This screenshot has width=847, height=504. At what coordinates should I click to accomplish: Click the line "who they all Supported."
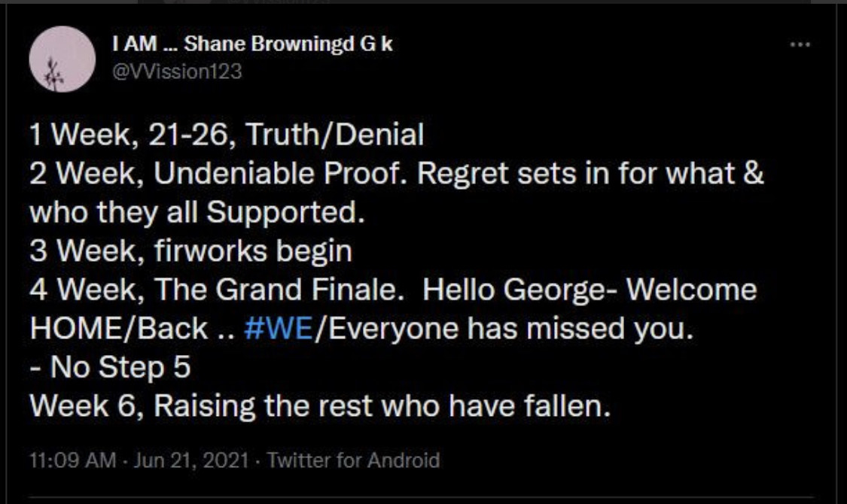[x=196, y=212]
